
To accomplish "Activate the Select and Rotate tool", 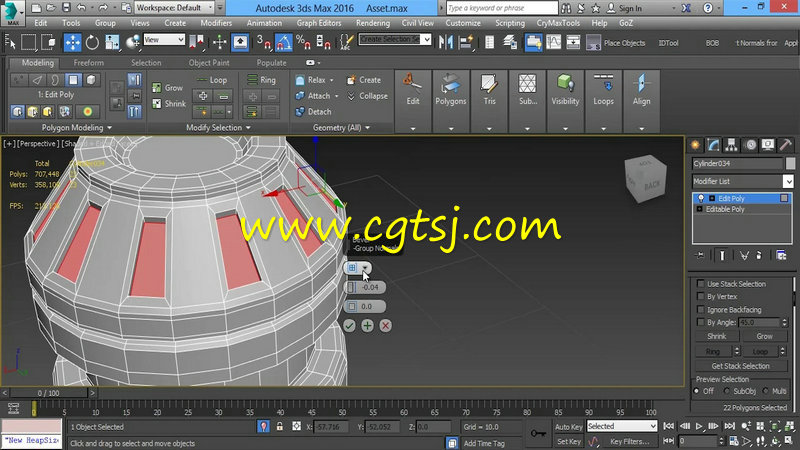I will pos(92,42).
